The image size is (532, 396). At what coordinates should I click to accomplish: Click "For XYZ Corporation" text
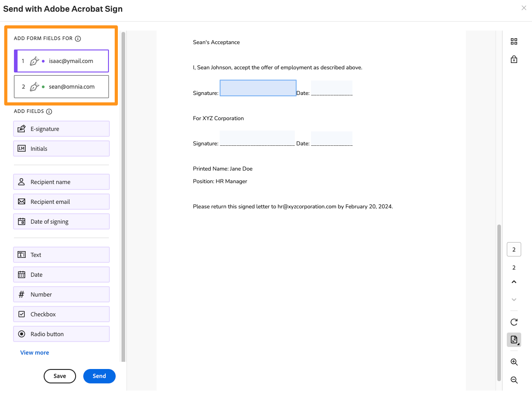tap(218, 118)
